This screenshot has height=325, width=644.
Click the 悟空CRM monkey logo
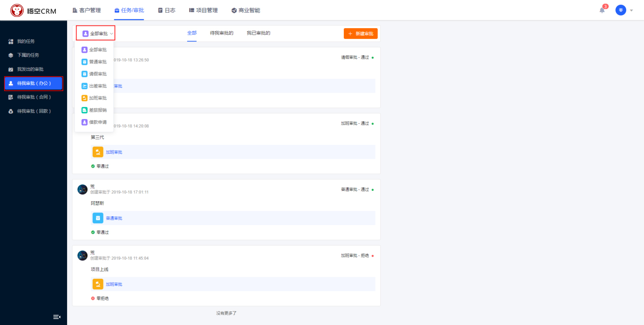(17, 10)
